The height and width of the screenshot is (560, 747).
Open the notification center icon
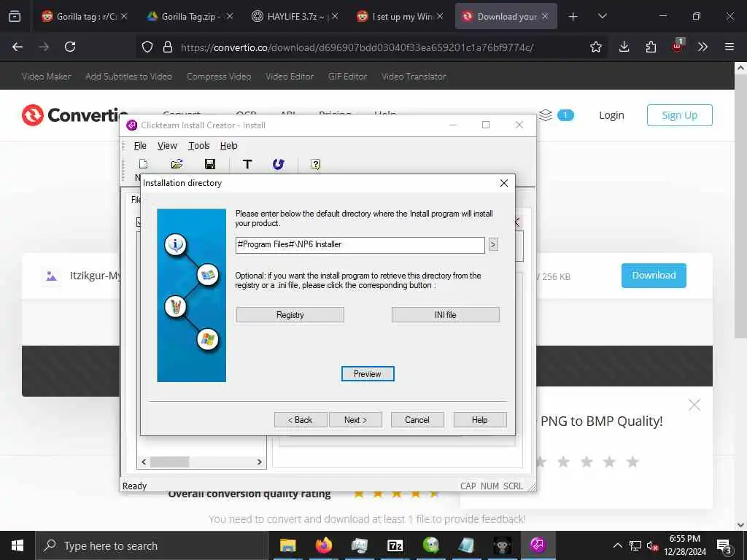(x=724, y=545)
